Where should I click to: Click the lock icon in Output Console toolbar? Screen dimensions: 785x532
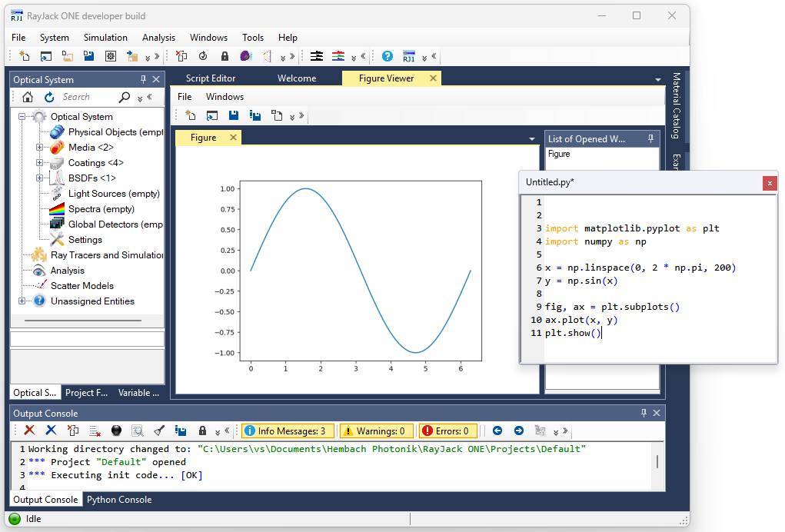[x=202, y=431]
